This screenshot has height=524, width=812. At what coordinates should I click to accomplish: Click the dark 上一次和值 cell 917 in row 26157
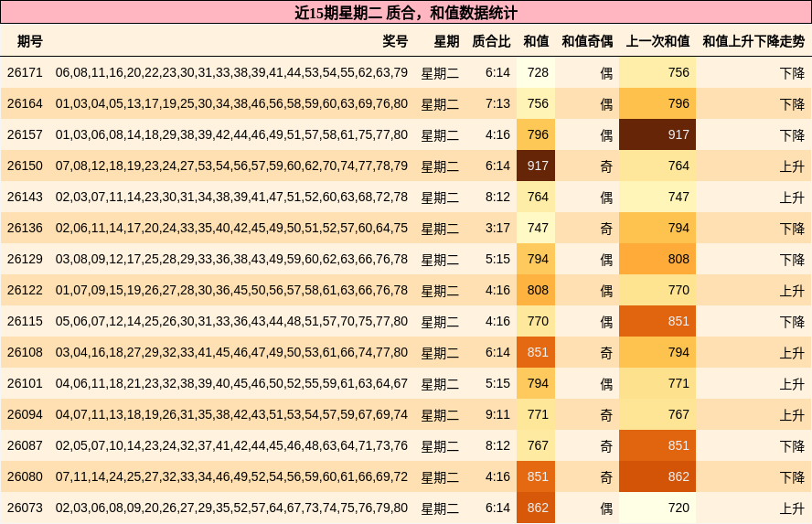(x=657, y=134)
